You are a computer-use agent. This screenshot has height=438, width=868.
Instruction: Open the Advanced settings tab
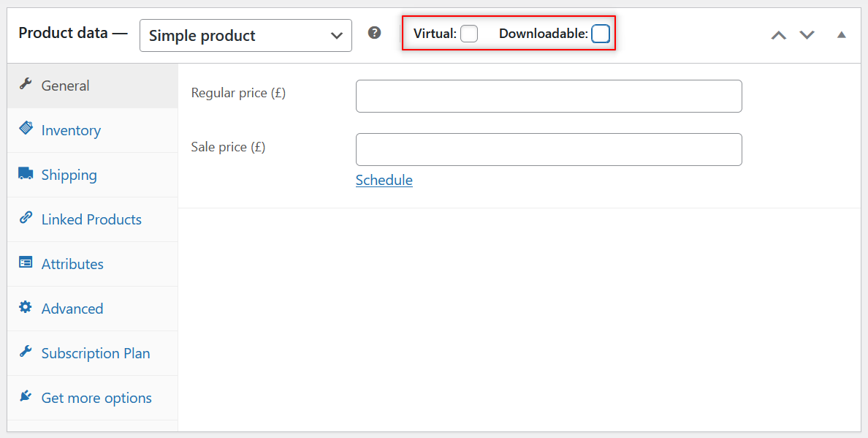click(x=72, y=308)
